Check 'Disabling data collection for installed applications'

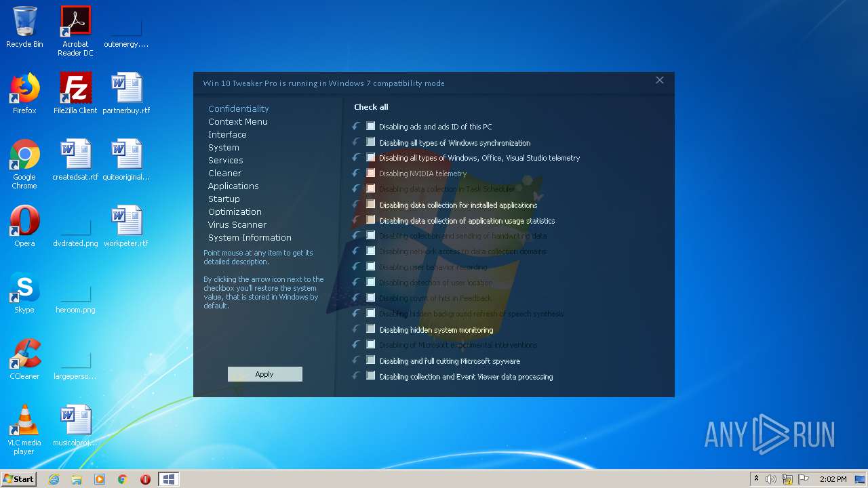(x=371, y=204)
